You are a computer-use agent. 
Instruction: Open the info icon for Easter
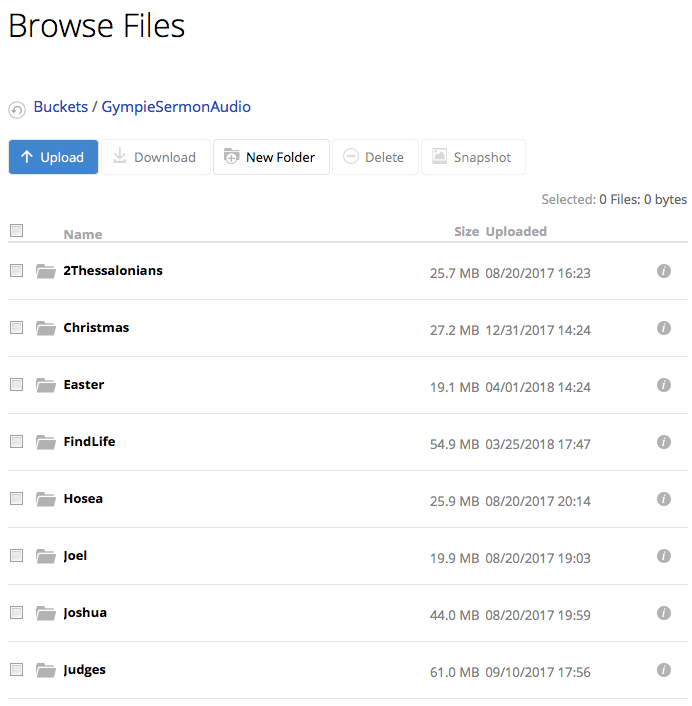[664, 385]
